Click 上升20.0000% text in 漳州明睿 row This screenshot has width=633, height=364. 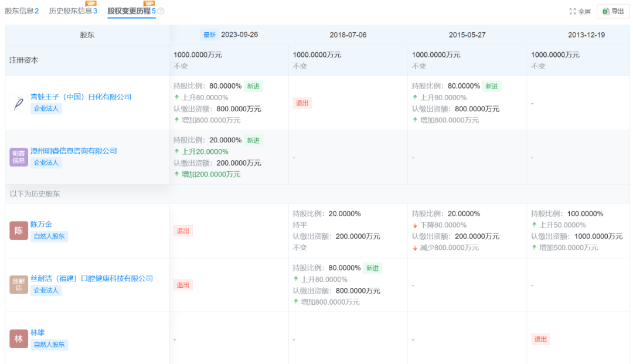[x=205, y=152]
